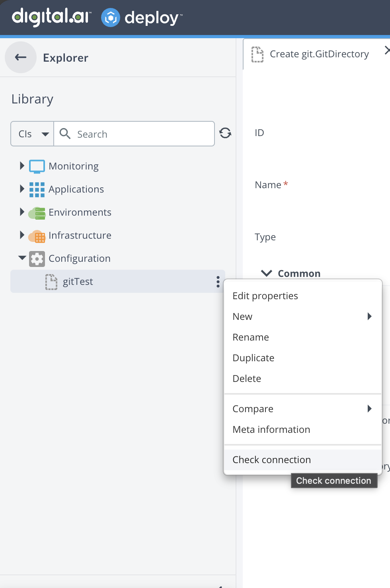The height and width of the screenshot is (588, 390).
Task: Expand the Monitoring tree node
Action: pyautogui.click(x=21, y=166)
